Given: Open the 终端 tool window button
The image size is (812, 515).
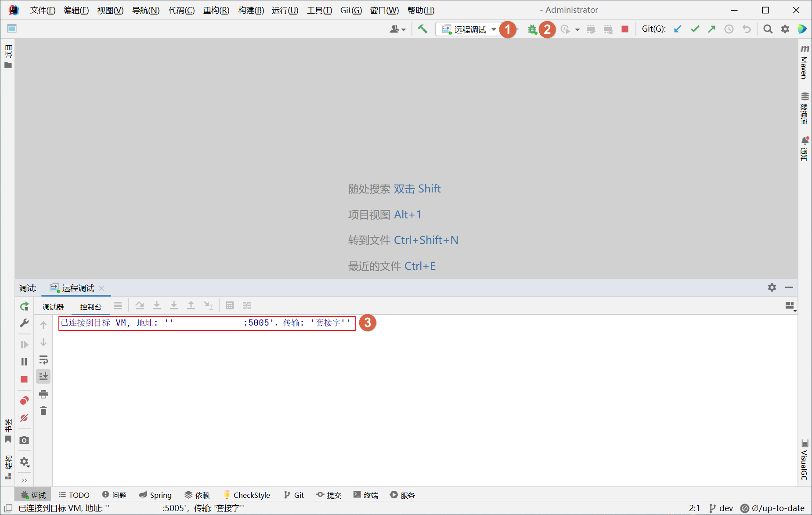Looking at the screenshot, I should coord(366,495).
